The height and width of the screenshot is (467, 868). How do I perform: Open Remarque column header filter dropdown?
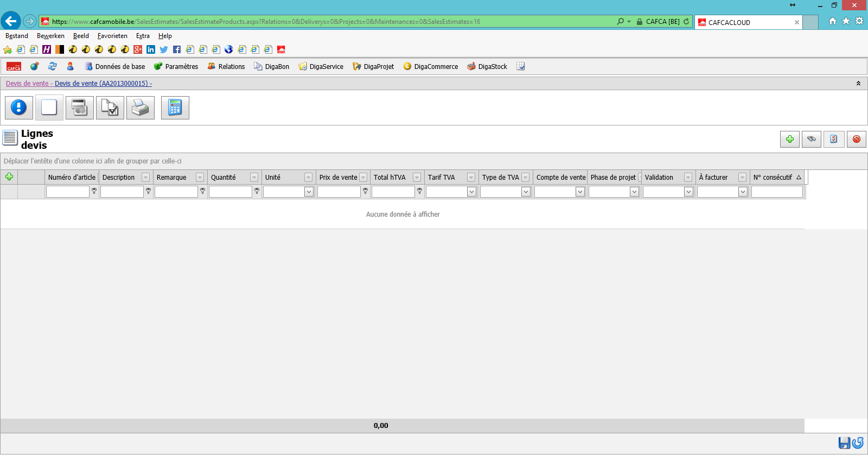[200, 178]
